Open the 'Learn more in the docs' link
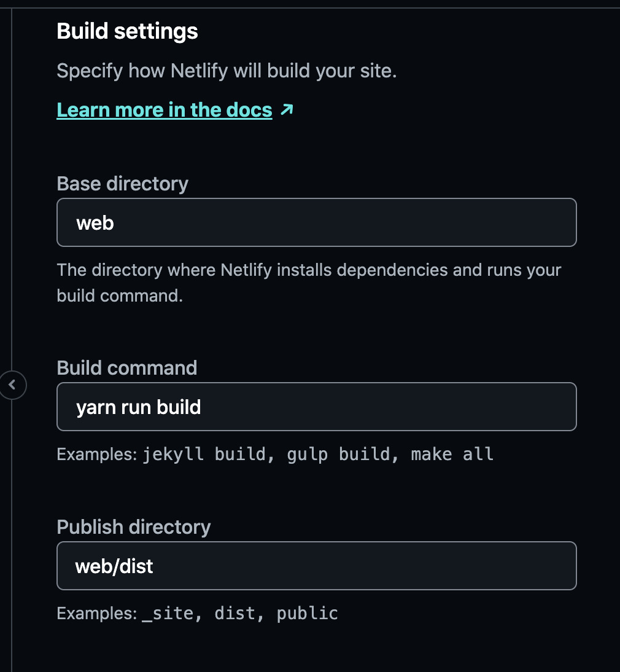The image size is (620, 672). (164, 110)
